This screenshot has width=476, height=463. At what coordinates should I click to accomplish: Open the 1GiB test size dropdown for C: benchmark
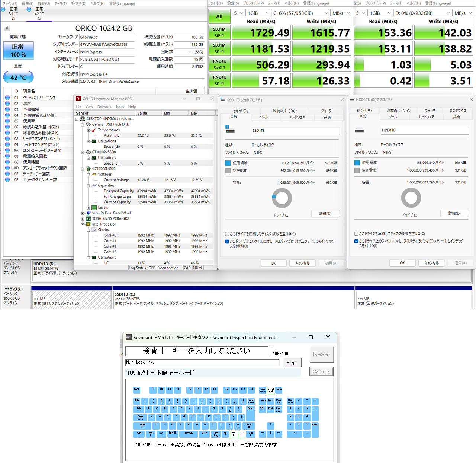click(257, 13)
